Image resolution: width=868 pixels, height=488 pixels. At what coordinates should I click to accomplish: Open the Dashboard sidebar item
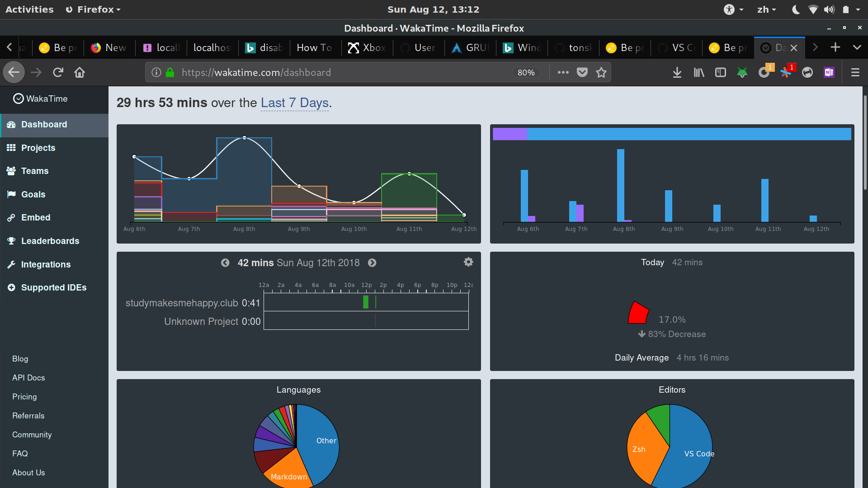click(x=54, y=124)
